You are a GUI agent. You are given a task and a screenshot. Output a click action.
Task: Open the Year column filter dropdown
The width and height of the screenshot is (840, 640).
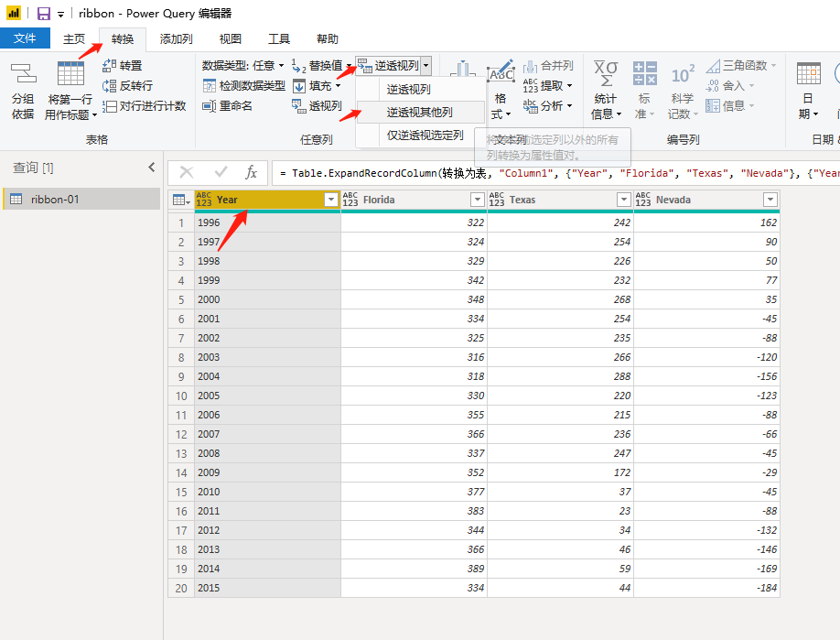pos(330,200)
